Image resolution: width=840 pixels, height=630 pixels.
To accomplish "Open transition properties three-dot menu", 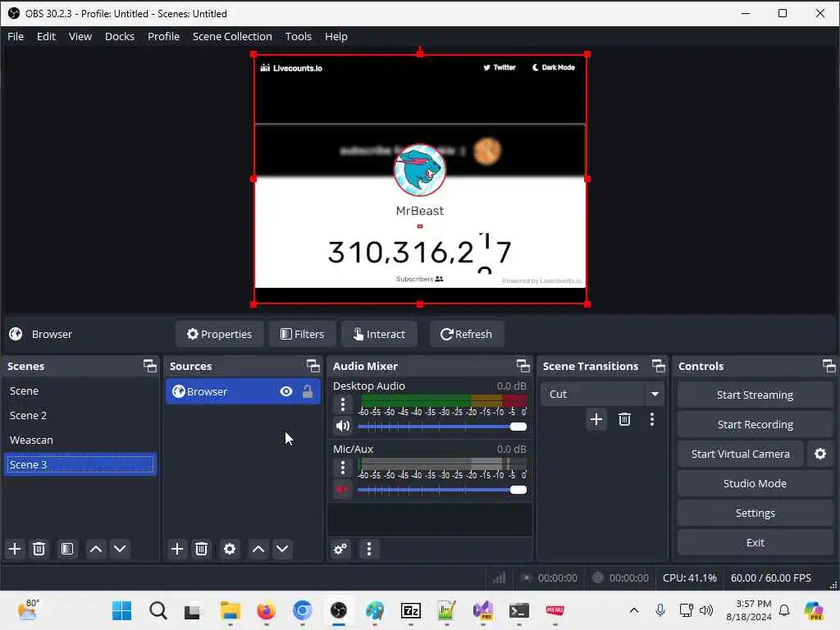I will coord(652,419).
